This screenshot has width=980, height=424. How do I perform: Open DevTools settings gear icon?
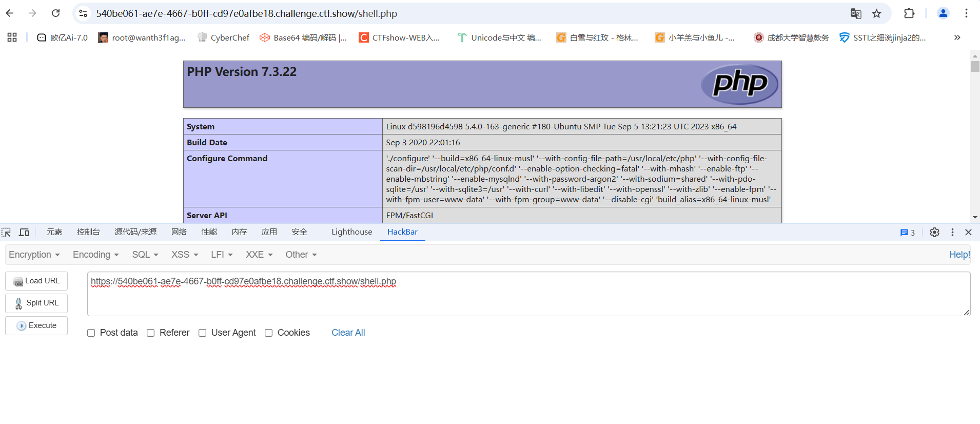point(934,233)
